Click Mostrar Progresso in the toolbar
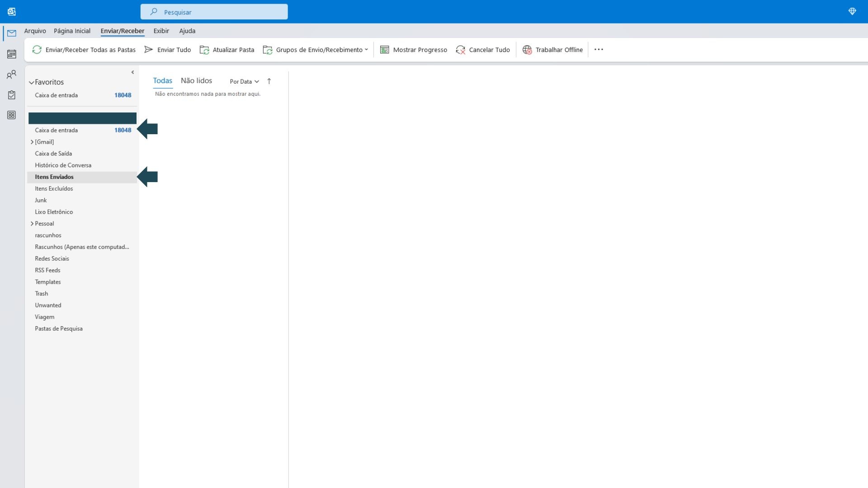The height and width of the screenshot is (488, 868). tap(414, 50)
